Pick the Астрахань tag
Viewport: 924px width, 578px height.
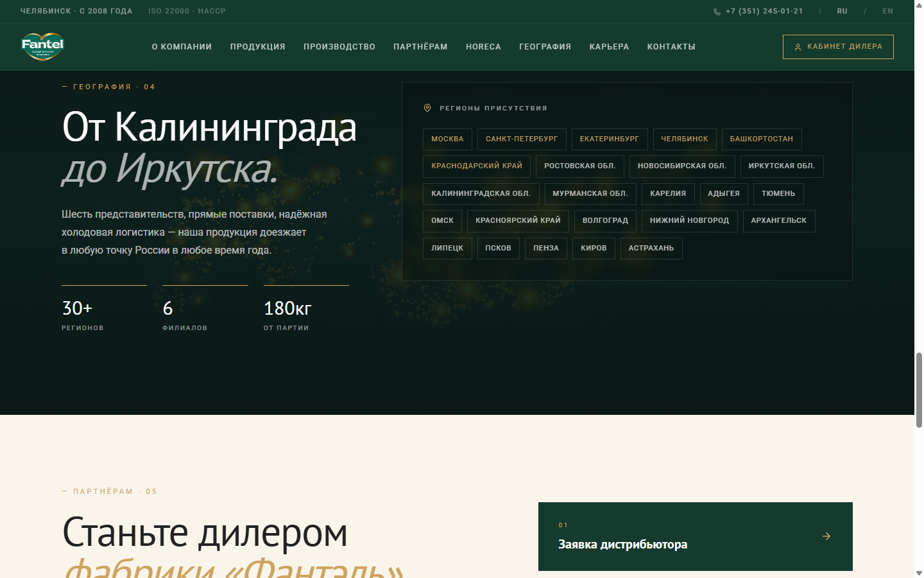[651, 249]
